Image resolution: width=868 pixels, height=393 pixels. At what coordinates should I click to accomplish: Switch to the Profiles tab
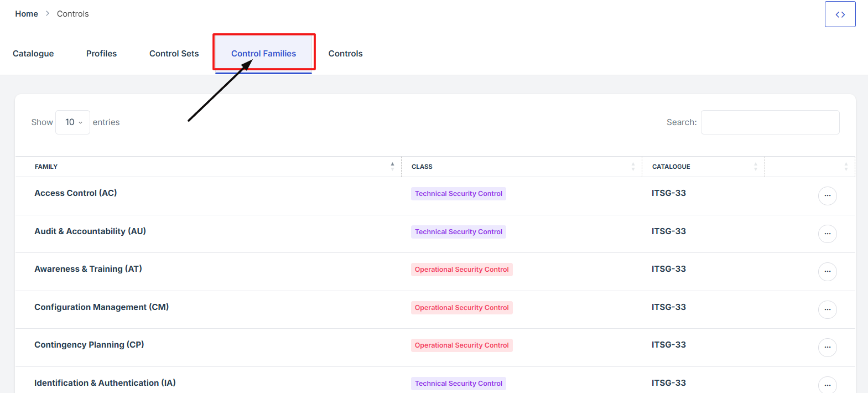point(101,54)
